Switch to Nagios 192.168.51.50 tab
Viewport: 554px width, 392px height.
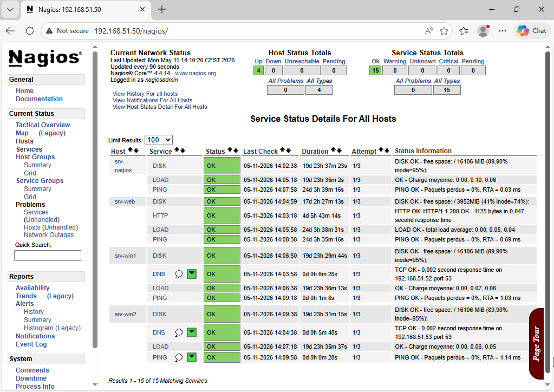click(85, 10)
